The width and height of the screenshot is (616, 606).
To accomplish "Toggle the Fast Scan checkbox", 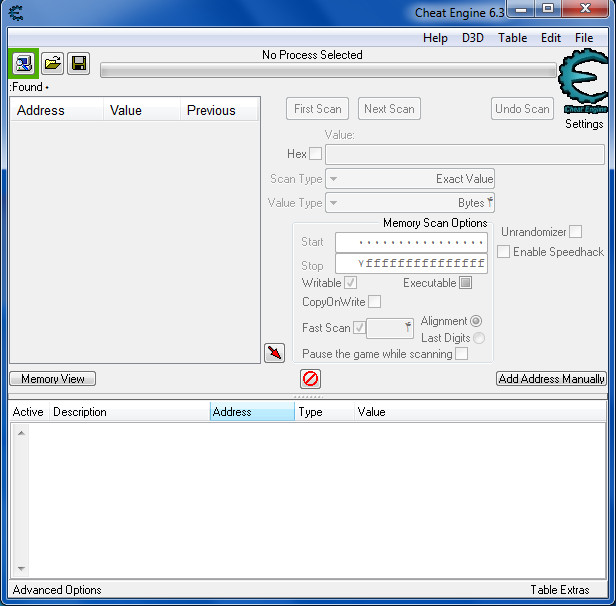I will (x=359, y=328).
